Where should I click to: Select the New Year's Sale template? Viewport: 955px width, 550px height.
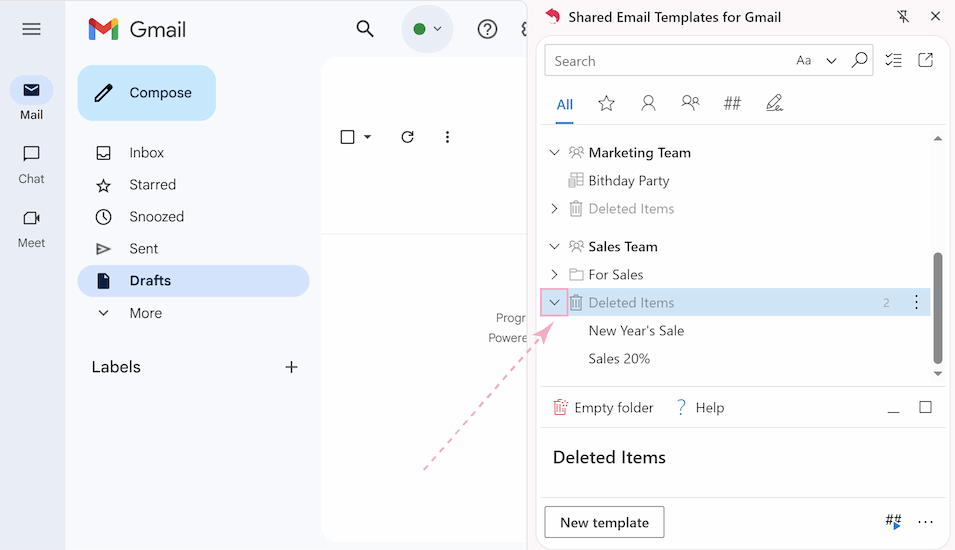coord(736,331)
